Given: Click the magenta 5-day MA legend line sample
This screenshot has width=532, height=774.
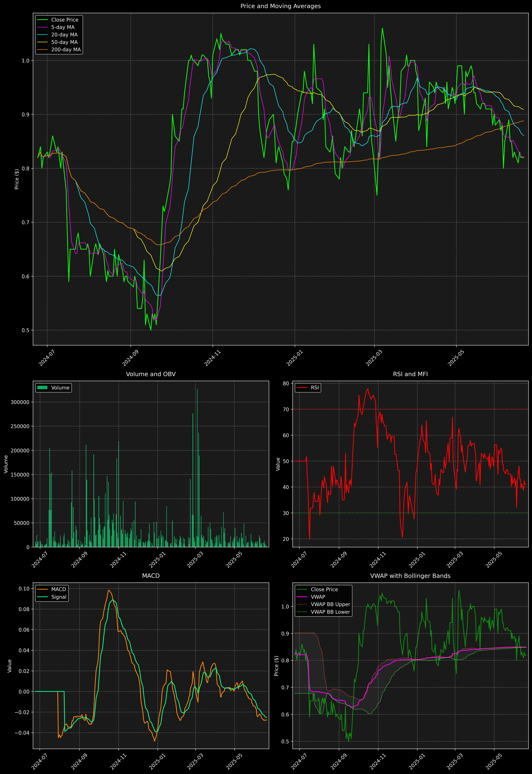Looking at the screenshot, I should (42, 27).
